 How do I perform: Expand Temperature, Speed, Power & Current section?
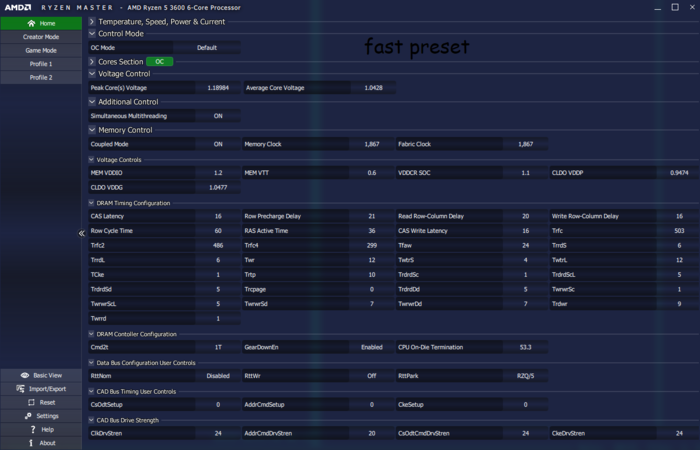[92, 21]
